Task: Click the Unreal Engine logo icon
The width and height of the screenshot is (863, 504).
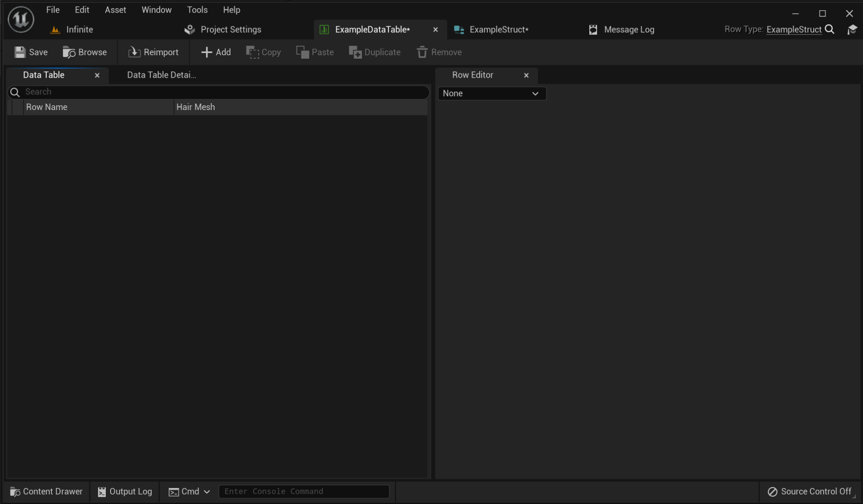Action: pyautogui.click(x=21, y=19)
